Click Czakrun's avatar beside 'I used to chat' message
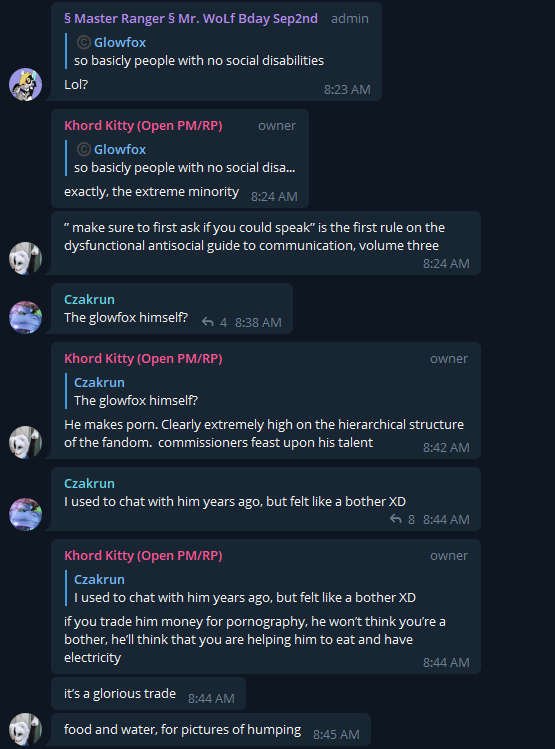This screenshot has height=749, width=555. pos(25,514)
